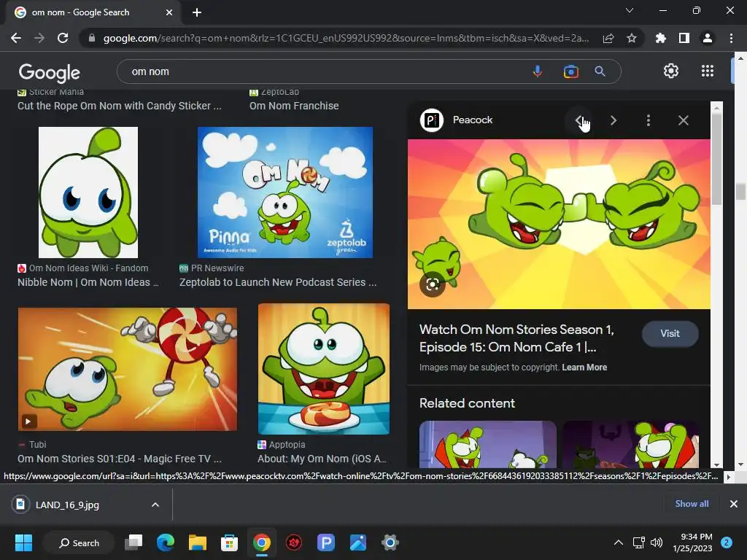Image resolution: width=747 pixels, height=560 pixels.
Task: Open Chrome side panel
Action: 684,38
